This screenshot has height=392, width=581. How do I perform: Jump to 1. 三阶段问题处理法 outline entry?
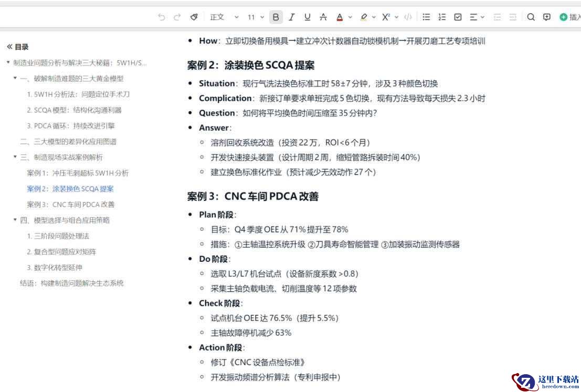[58, 236]
